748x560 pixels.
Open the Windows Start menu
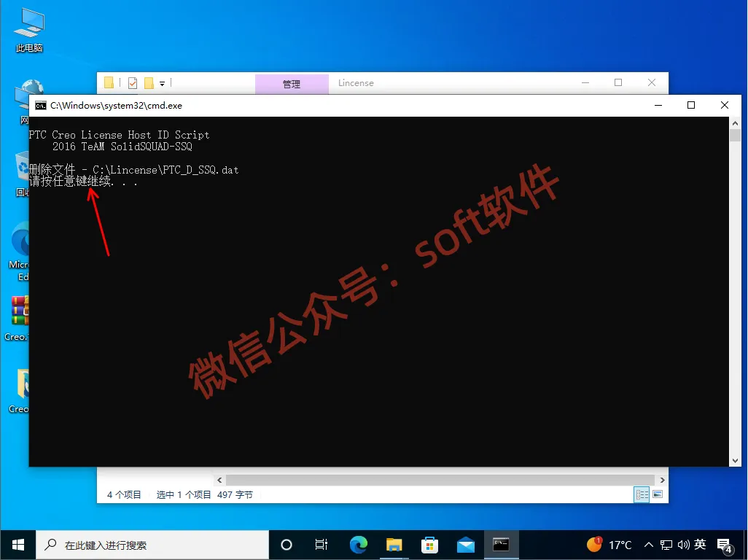click(x=18, y=545)
